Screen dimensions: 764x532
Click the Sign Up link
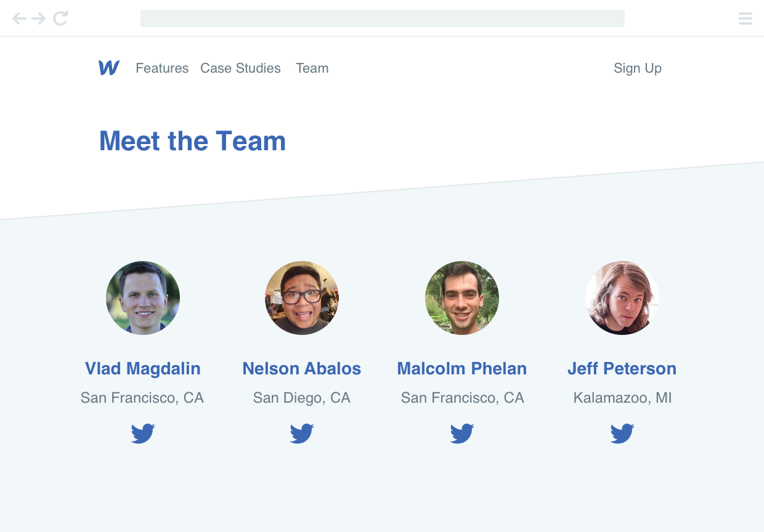point(638,68)
